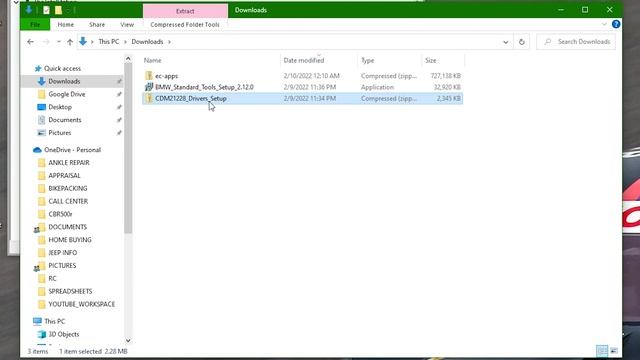Click the Downloads arrow icon in title bar
The height and width of the screenshot is (360, 640).
point(29,10)
